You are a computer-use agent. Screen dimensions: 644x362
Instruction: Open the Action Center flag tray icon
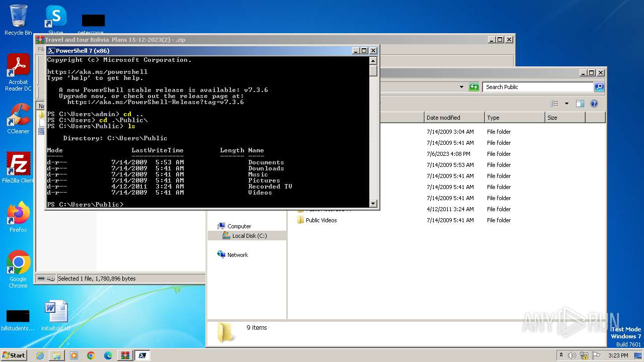pos(596,355)
